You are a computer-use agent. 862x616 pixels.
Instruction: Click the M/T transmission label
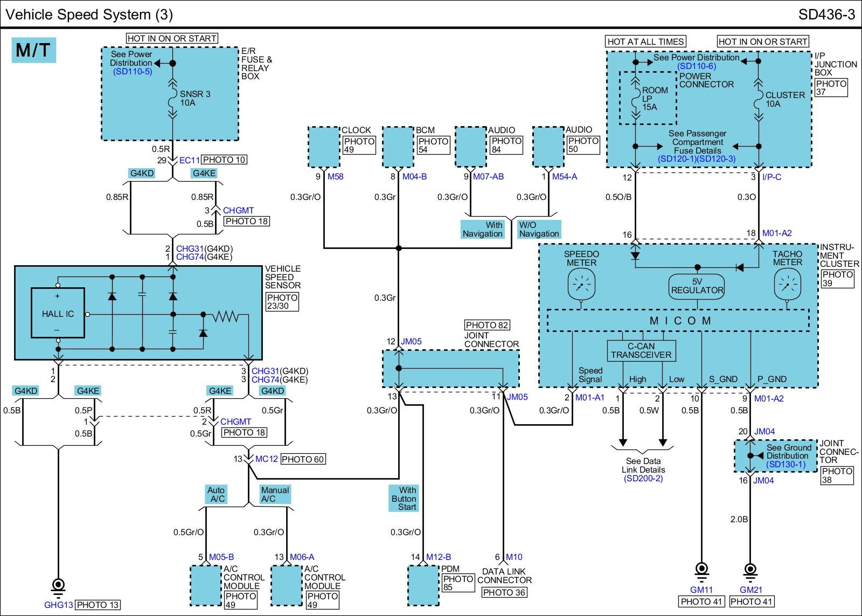click(33, 50)
